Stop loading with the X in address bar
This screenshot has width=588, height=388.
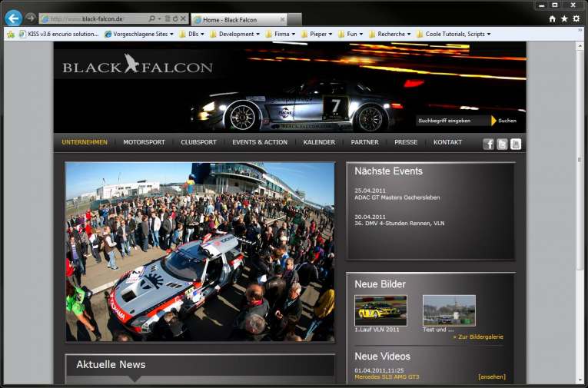(183, 18)
